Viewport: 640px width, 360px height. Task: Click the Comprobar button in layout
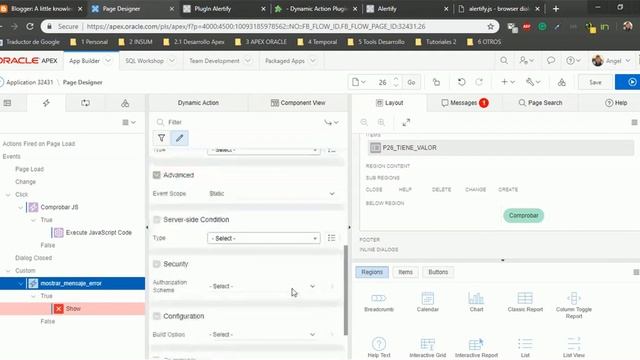pos(523,216)
